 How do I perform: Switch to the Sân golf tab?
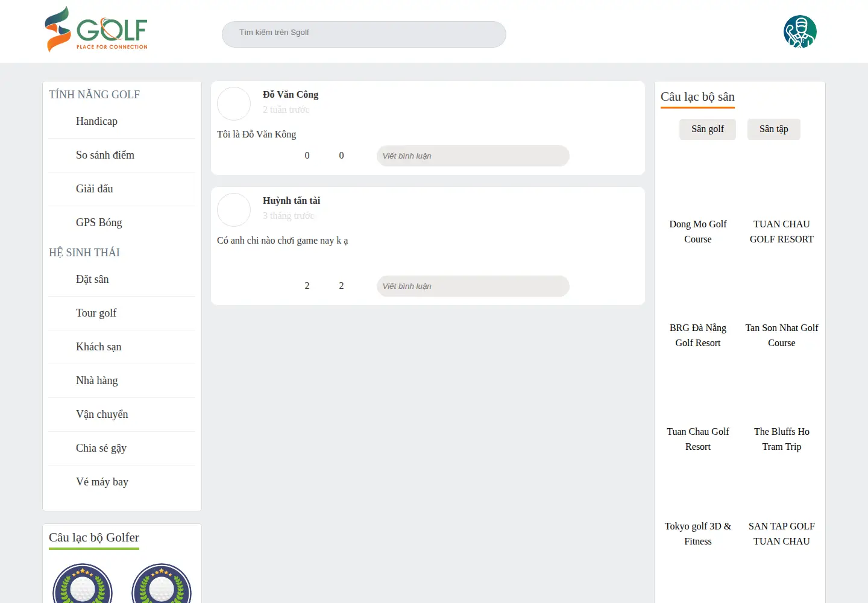point(708,129)
